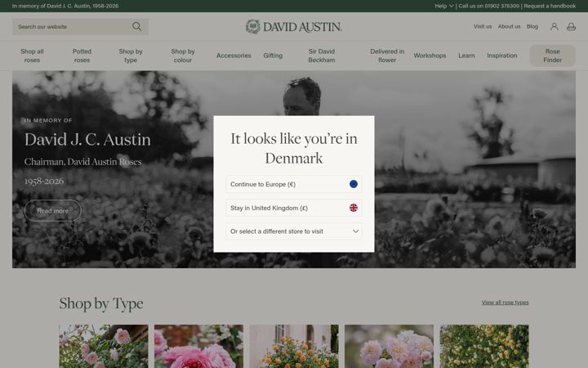Open the first rose type thumbnail
Screen dimensions: 588x368
[104, 346]
